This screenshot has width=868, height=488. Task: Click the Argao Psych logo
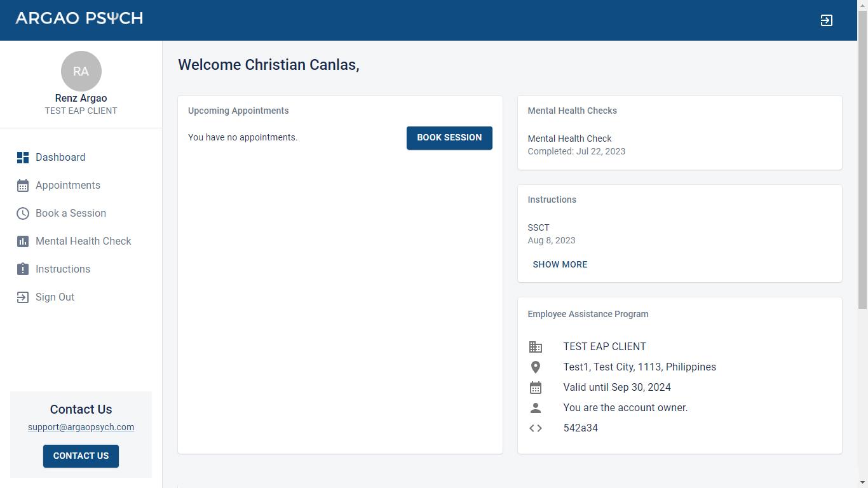click(79, 18)
